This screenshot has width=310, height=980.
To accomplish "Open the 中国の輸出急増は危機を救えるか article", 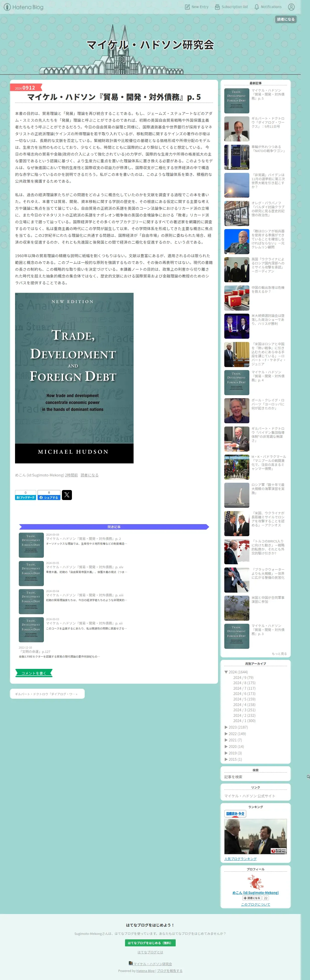I will pyautogui.click(x=268, y=290).
